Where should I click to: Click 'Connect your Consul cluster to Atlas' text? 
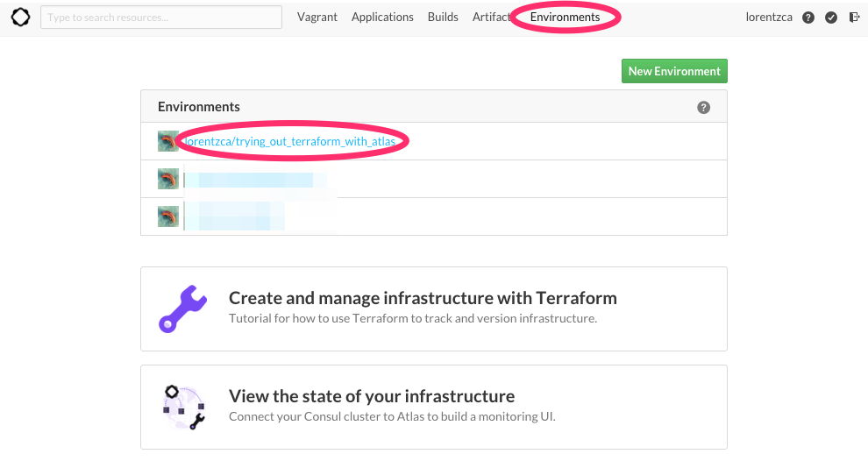[x=392, y=416]
